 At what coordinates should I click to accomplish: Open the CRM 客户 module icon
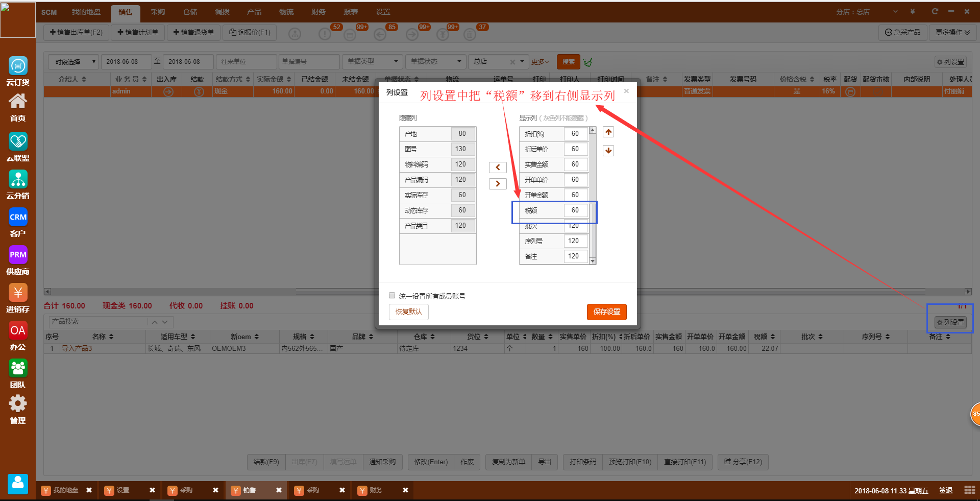[18, 217]
